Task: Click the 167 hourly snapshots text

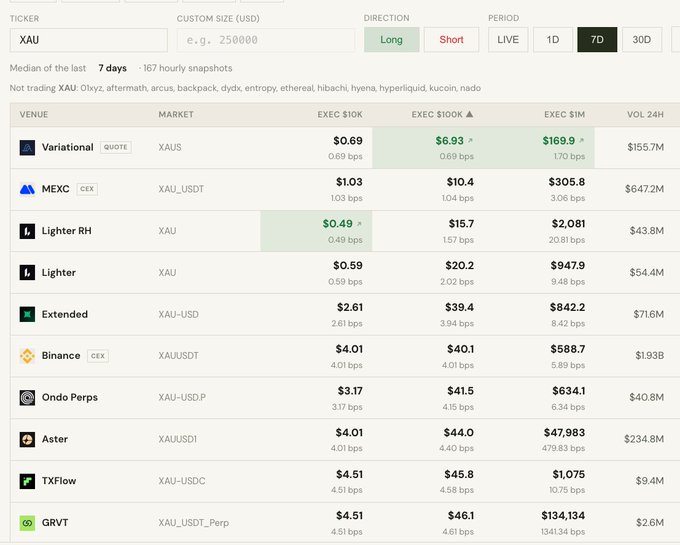Action: point(188,68)
